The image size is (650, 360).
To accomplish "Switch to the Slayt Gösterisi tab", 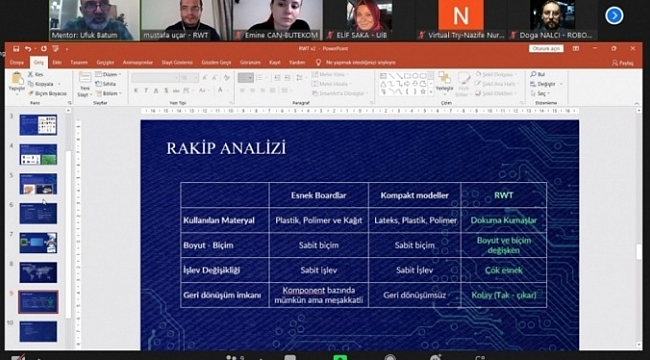I will 177,63.
